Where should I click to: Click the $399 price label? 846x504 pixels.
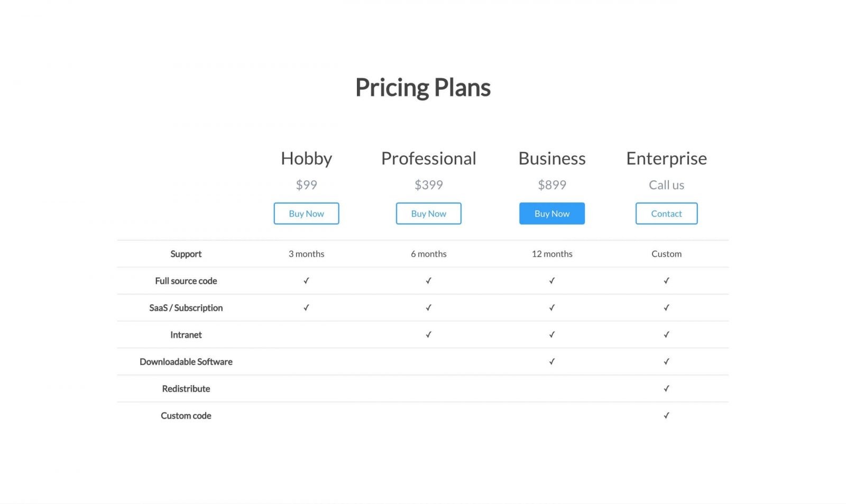click(428, 185)
